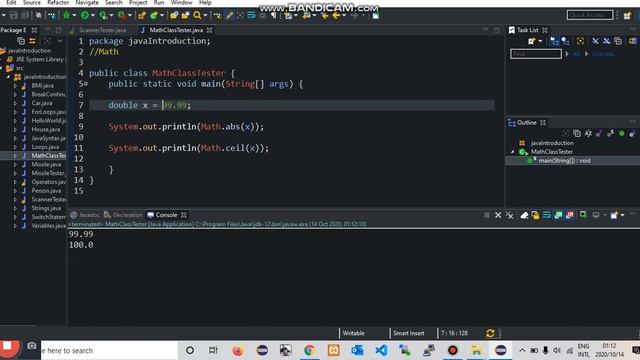Screen dimensions: 640x360
Task: Open the Navigate menu
Action: point(87,2)
